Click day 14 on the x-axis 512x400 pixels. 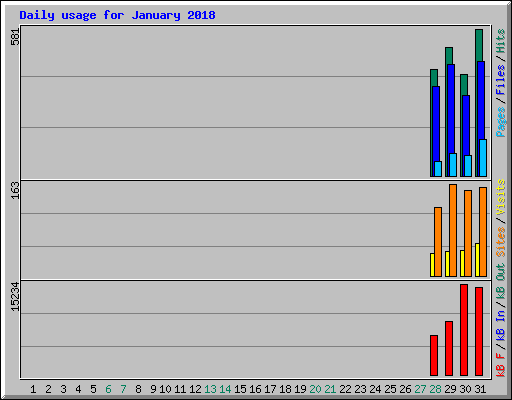(x=225, y=389)
